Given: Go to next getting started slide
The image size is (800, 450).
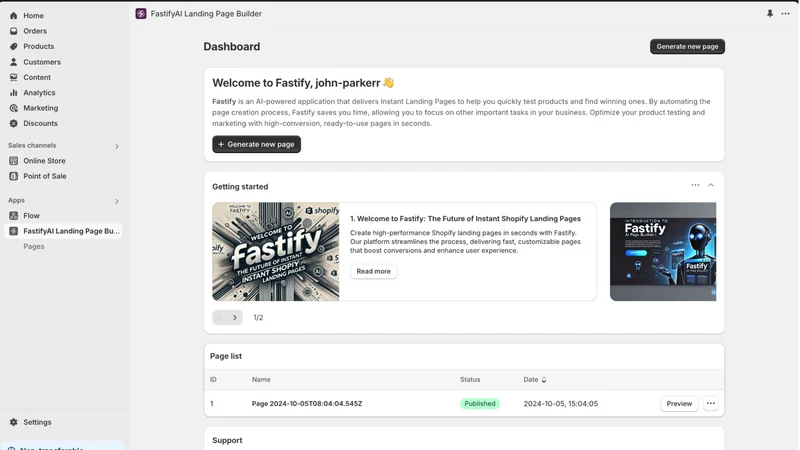Looking at the screenshot, I should coord(235,317).
